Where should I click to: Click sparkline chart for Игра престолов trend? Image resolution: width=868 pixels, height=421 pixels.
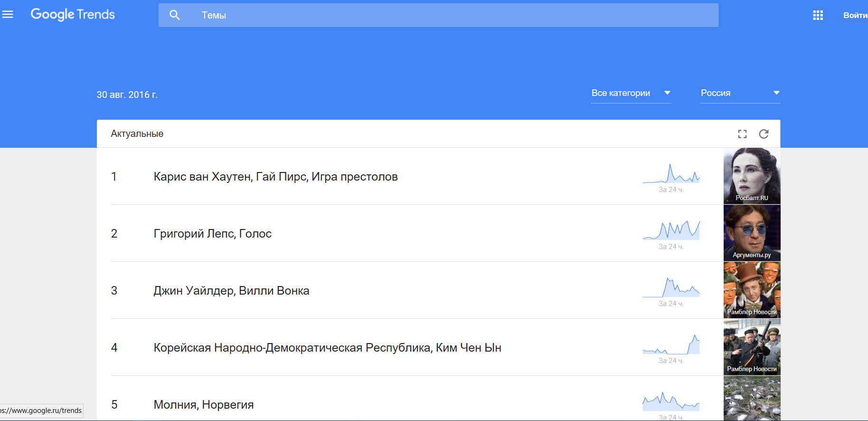tap(671, 174)
